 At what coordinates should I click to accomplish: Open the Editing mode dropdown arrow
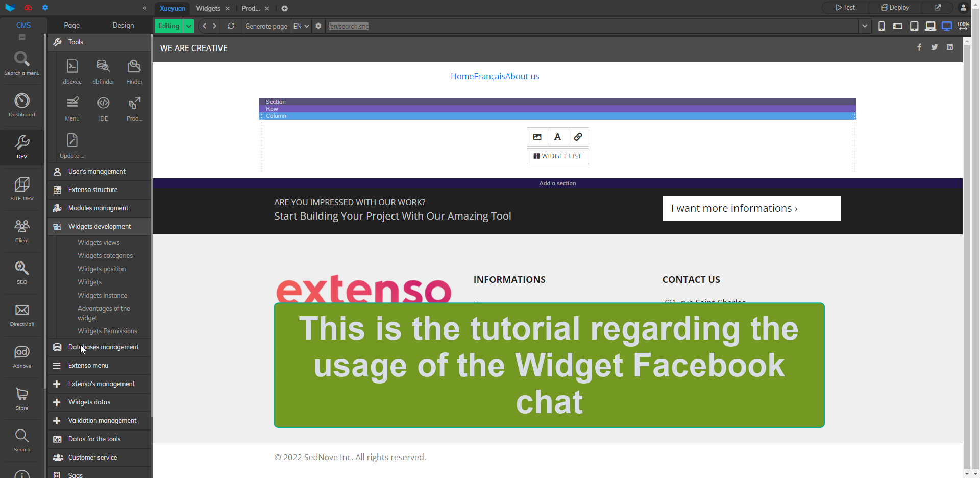(x=189, y=26)
